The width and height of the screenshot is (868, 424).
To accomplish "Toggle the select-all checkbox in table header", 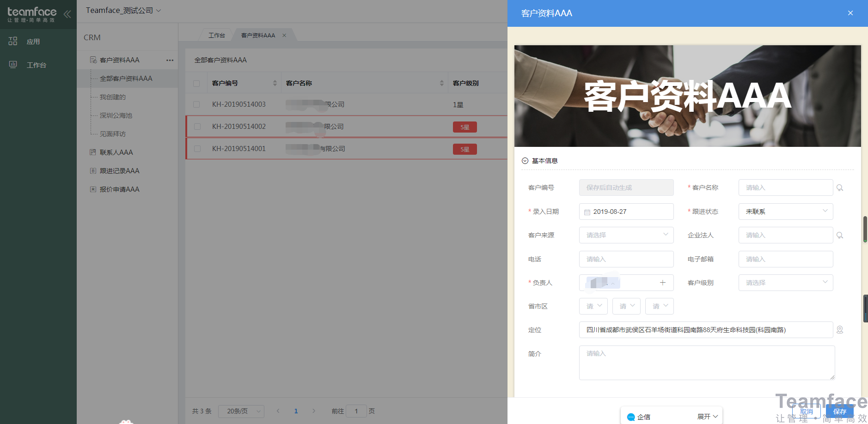I will 196,83.
